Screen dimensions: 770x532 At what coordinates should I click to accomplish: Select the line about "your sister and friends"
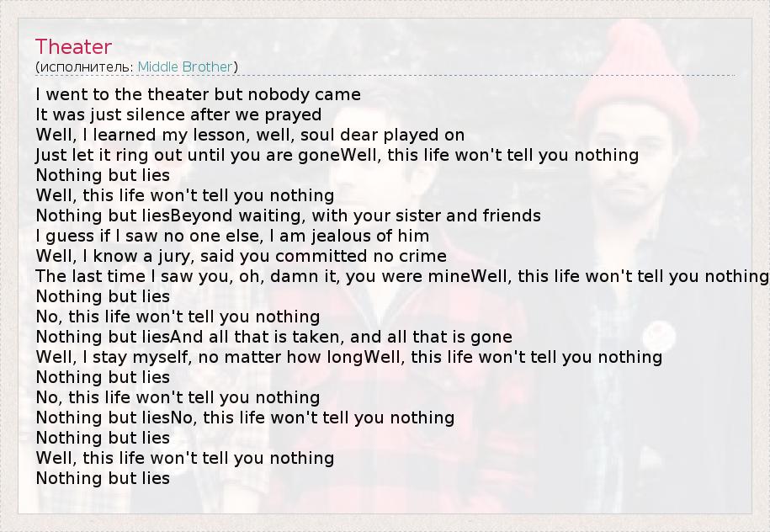point(288,215)
